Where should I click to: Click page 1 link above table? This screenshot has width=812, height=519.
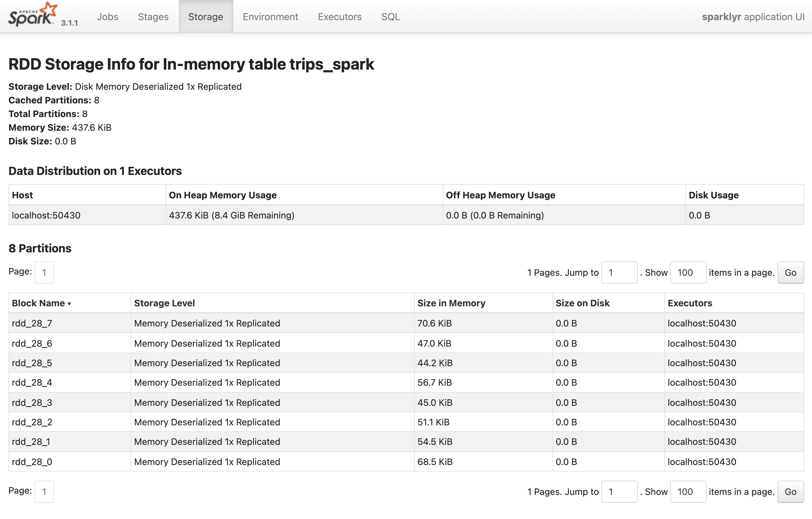tap(44, 273)
